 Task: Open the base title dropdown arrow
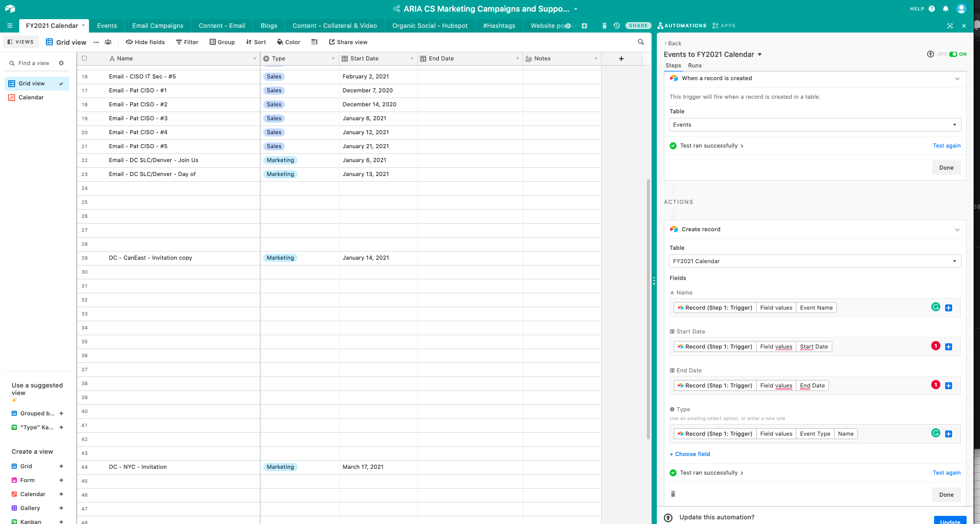pyautogui.click(x=575, y=9)
